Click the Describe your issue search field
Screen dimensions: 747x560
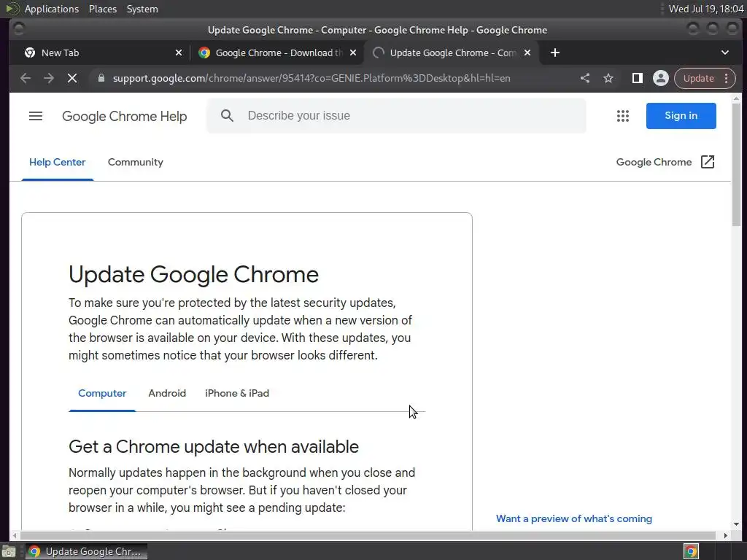(409, 116)
